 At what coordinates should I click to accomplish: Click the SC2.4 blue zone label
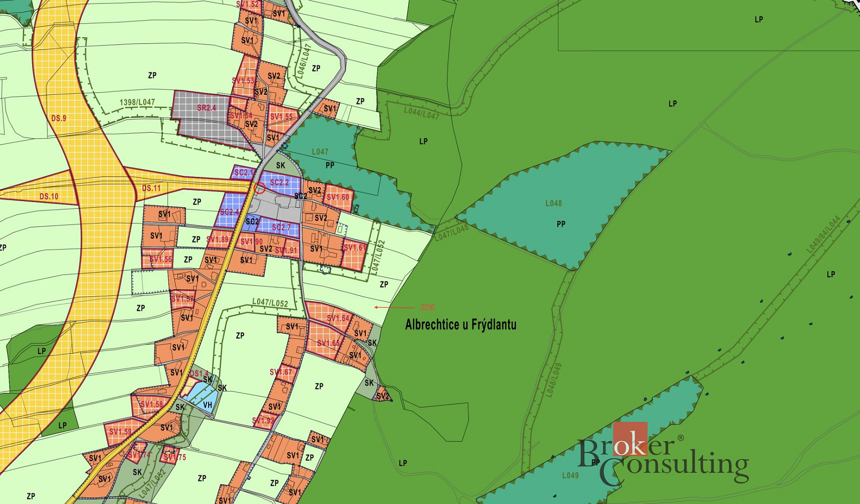coord(229,212)
